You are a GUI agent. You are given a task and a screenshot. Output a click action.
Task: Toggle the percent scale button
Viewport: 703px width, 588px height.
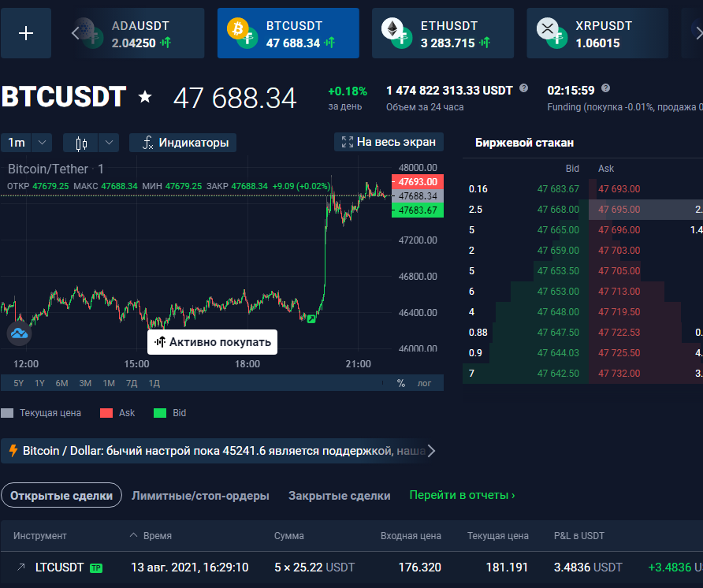pos(401,383)
